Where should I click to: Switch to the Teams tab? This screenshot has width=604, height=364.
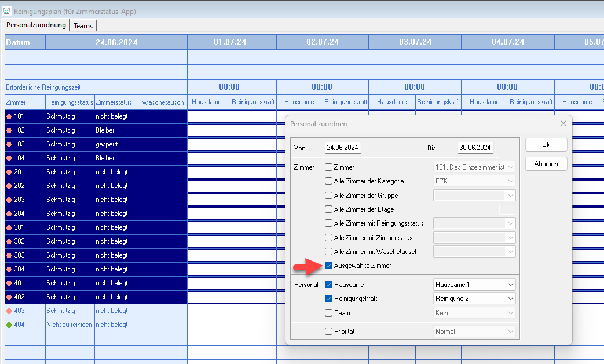(83, 26)
